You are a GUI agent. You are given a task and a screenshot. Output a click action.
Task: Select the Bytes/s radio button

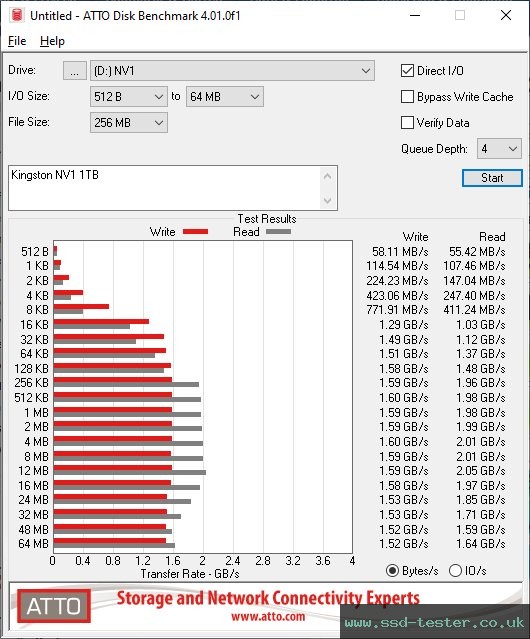(392, 571)
